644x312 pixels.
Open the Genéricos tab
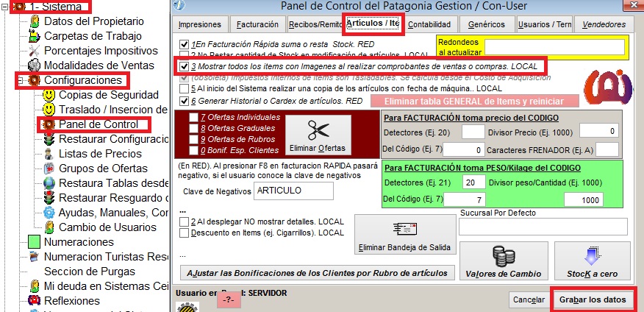pos(486,25)
